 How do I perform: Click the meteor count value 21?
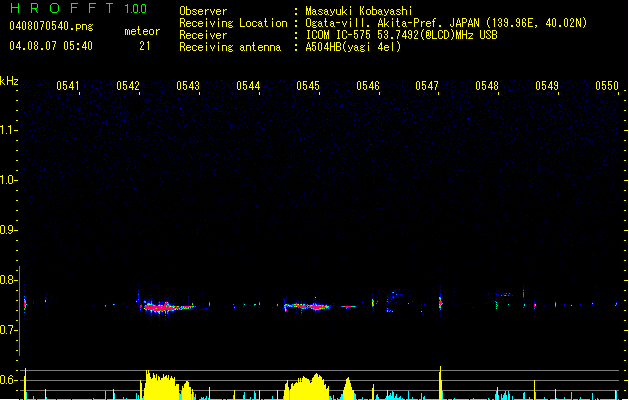145,46
